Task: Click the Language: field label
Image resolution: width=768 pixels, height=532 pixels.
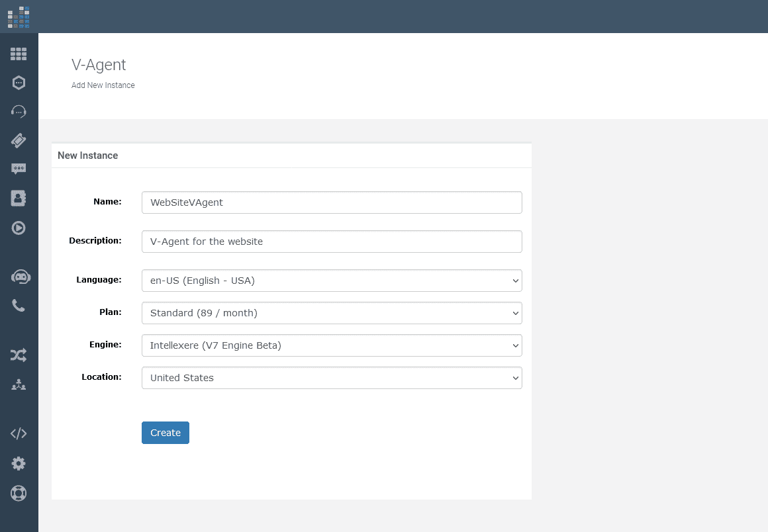Action: click(x=99, y=280)
